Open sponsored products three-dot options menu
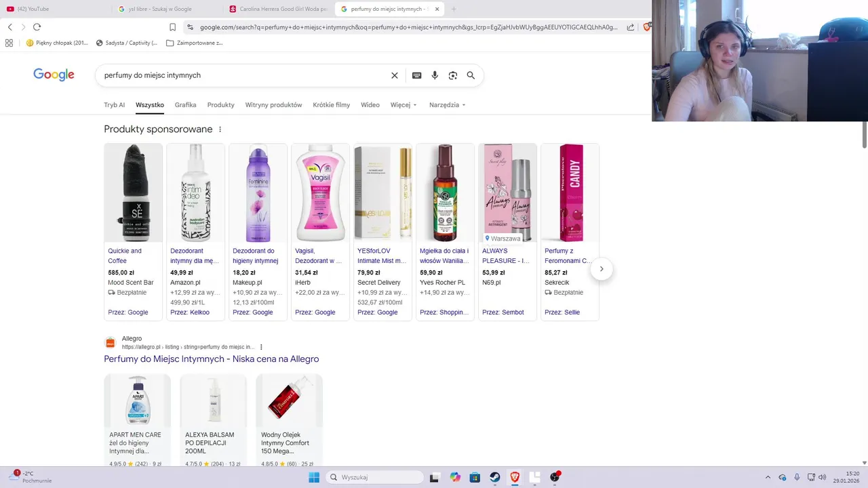The height and width of the screenshot is (488, 868). (220, 129)
